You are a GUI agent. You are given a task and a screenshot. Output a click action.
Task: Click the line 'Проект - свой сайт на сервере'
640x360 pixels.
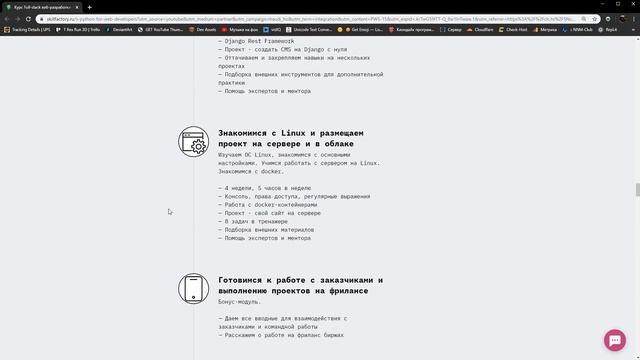(269, 213)
